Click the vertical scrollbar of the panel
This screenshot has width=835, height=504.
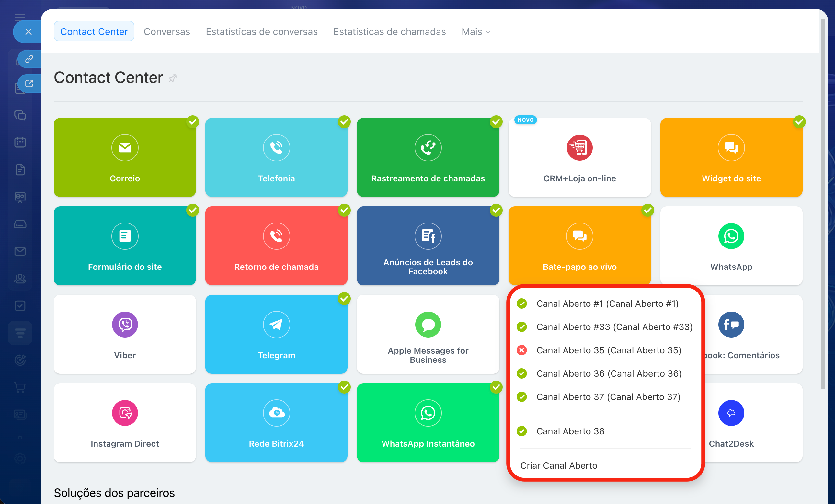pos(823,204)
